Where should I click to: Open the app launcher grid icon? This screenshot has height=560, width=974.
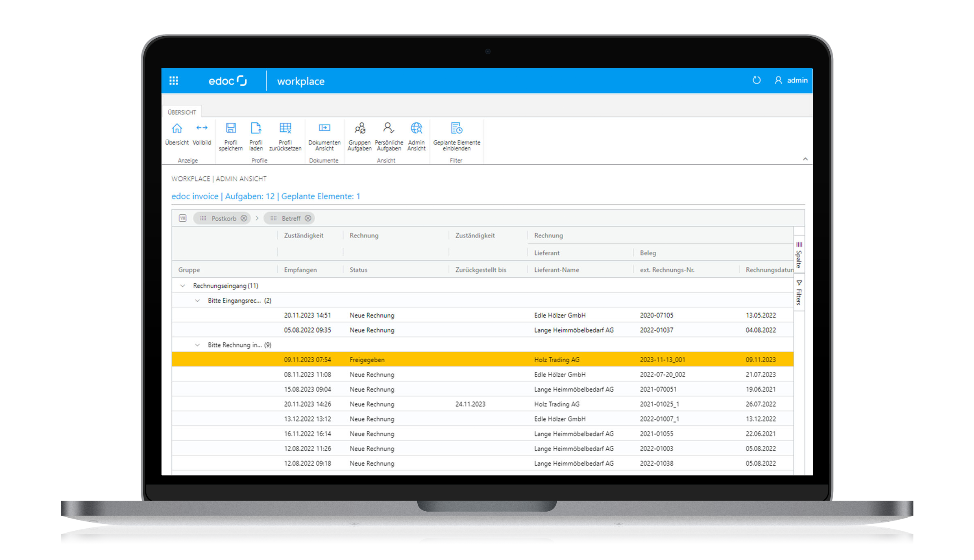click(x=174, y=81)
